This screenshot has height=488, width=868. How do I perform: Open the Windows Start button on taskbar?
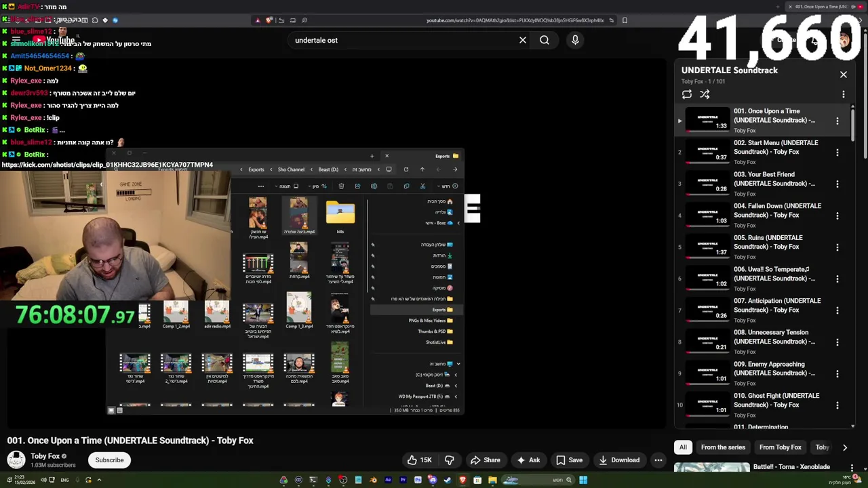coord(583,480)
